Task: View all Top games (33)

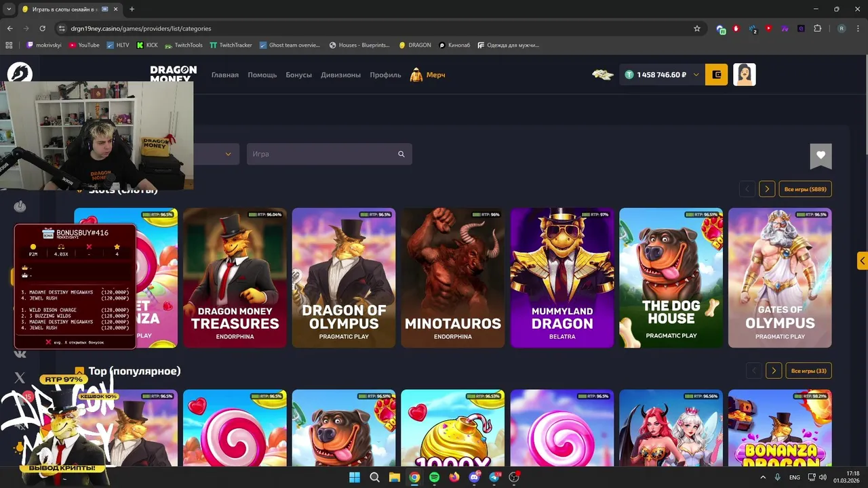Action: point(809,371)
